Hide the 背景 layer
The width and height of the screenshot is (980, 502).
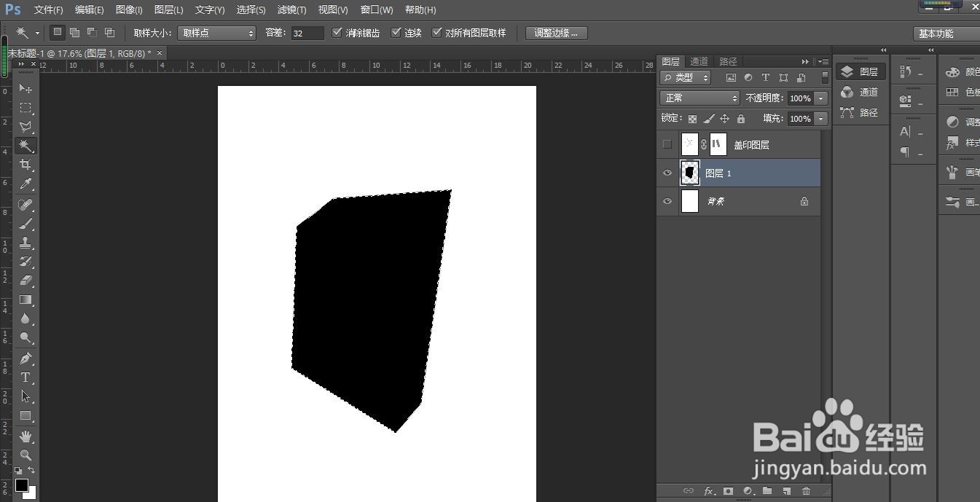click(x=667, y=201)
